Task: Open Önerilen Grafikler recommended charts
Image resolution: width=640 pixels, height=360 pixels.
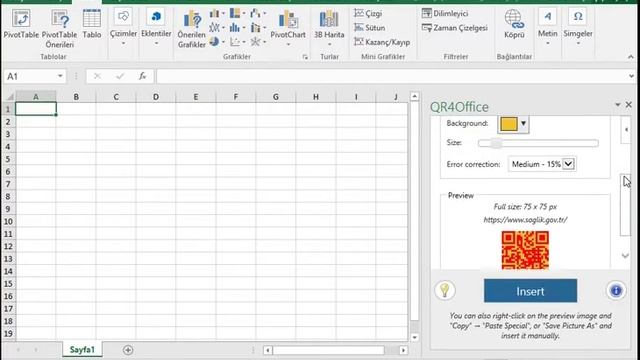Action: (191, 29)
